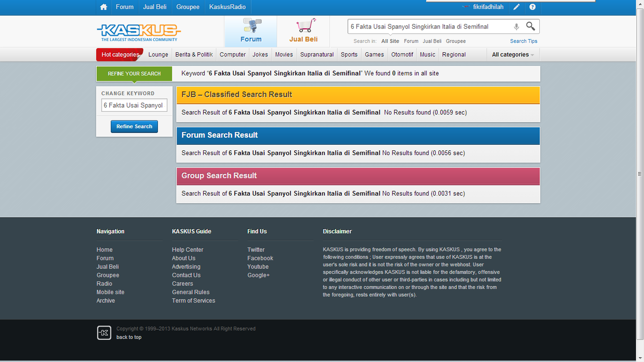Image resolution: width=644 pixels, height=362 pixels.
Task: Click back to top link
Action: (129, 337)
